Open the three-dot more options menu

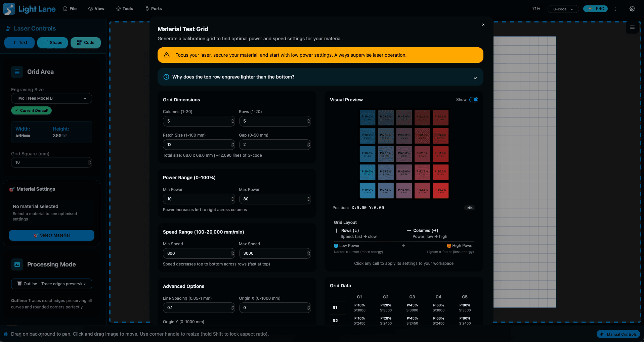[615, 9]
